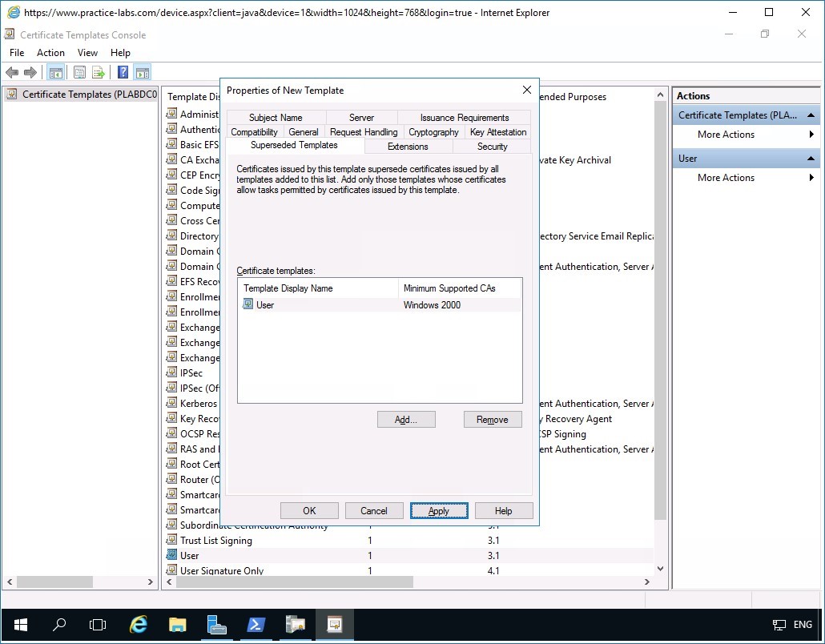Open Help using the question mark toolbar icon
This screenshot has width=825, height=644.
[121, 72]
